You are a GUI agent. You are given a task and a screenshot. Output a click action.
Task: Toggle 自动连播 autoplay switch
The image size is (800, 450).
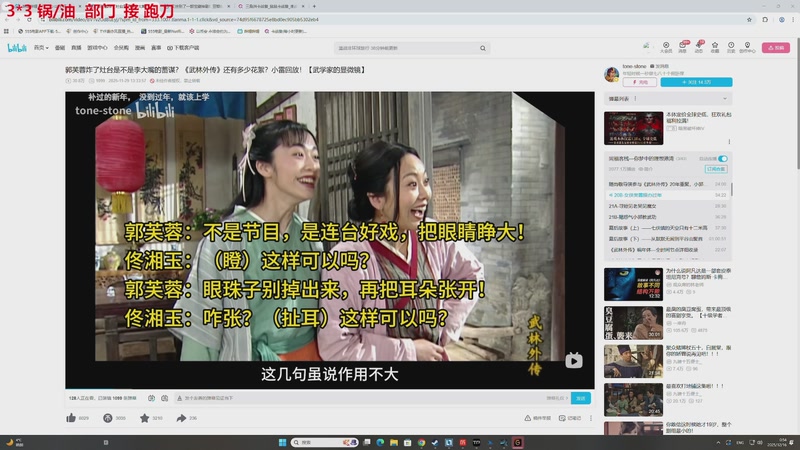(722, 159)
